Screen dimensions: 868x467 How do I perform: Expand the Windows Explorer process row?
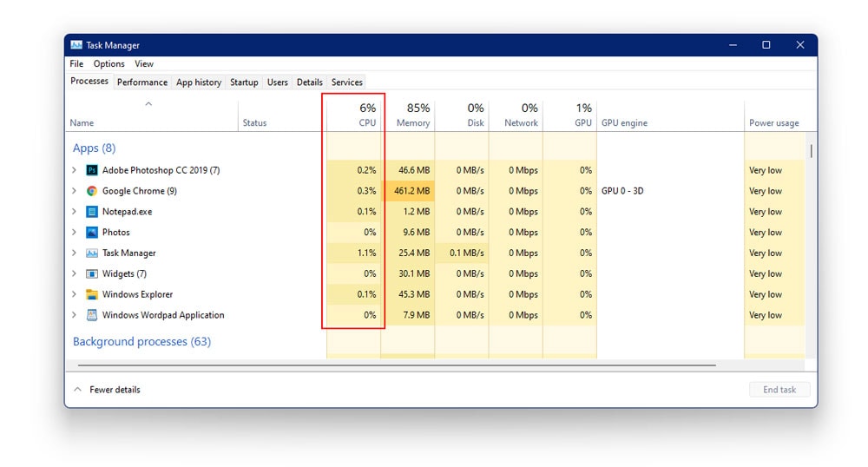[x=74, y=294]
